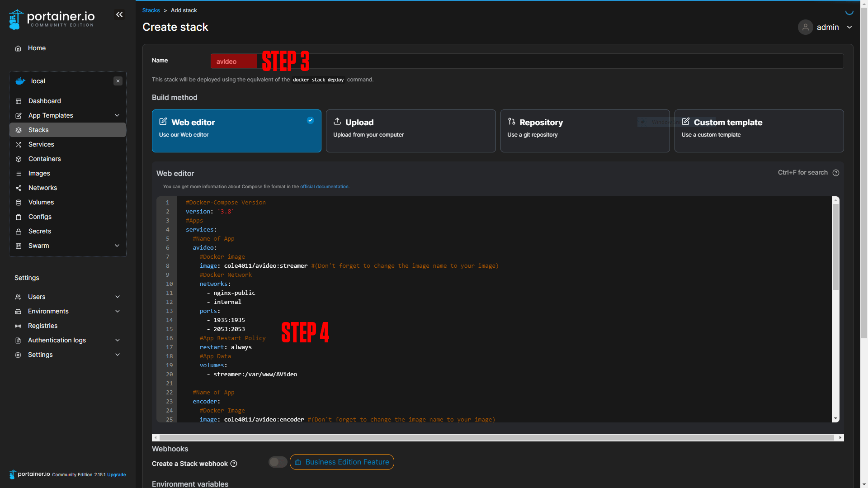Click the Networks share icon
This screenshot has height=488, width=868.
point(19,188)
